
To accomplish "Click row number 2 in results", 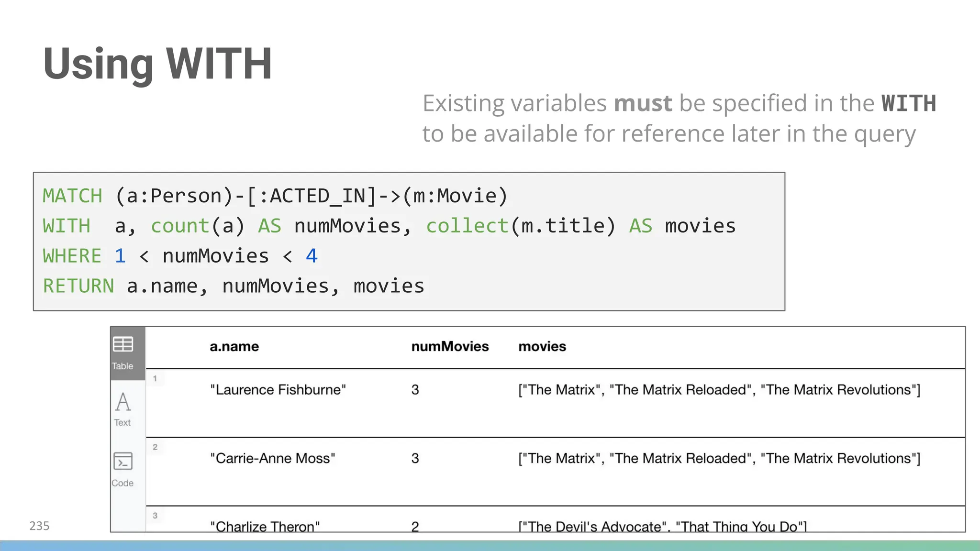I will tap(155, 447).
